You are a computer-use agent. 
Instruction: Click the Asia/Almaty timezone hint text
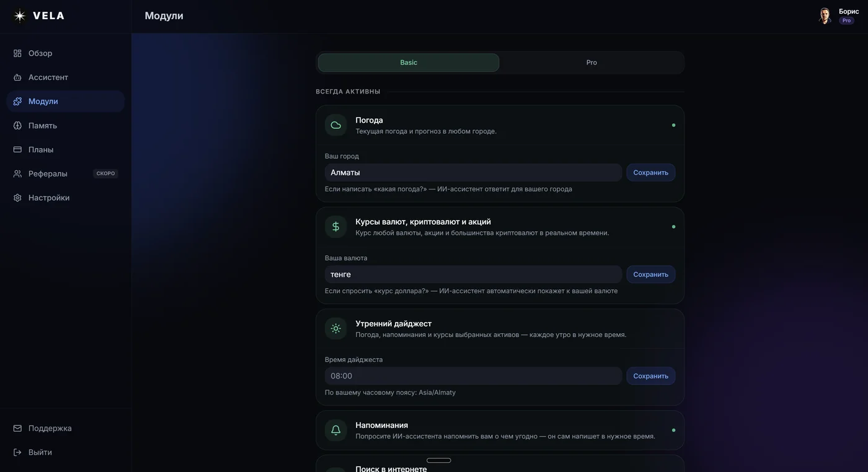(x=390, y=393)
